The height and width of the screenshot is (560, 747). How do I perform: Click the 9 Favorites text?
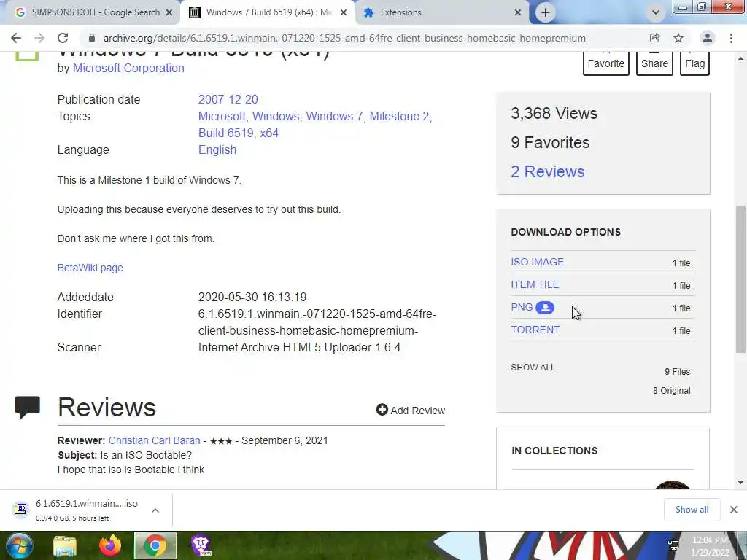550,142
